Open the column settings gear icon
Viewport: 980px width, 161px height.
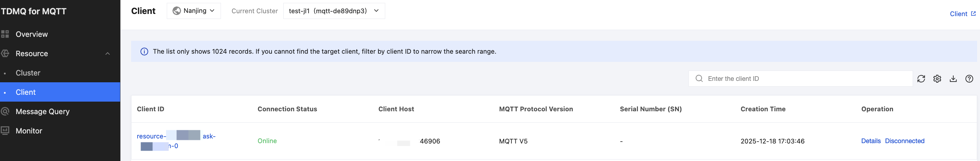point(937,79)
